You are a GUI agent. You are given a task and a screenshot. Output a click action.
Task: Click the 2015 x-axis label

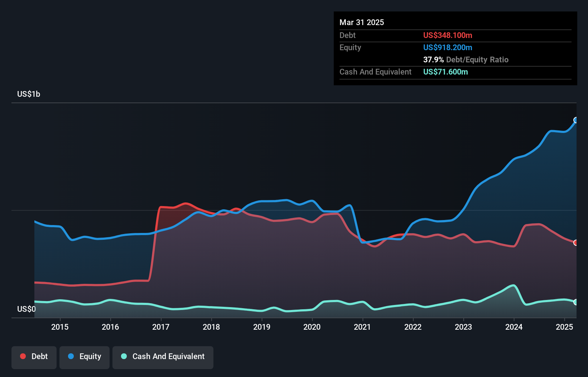tap(60, 327)
